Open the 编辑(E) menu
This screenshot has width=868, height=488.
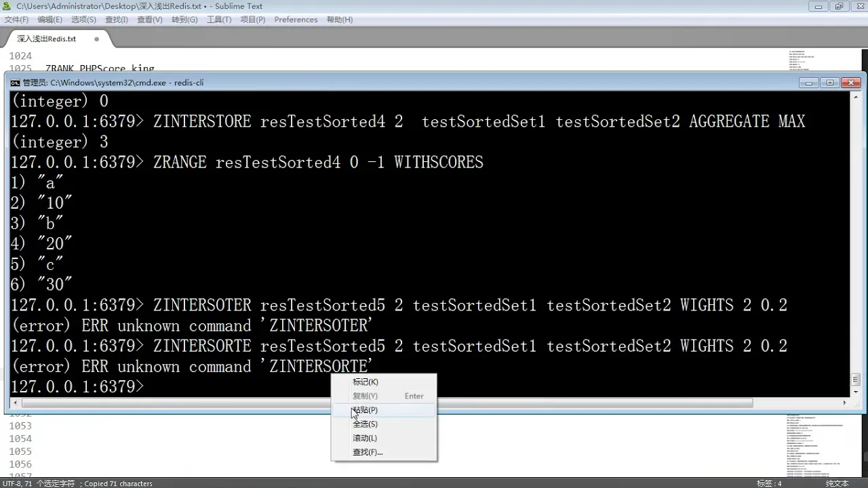pos(50,20)
